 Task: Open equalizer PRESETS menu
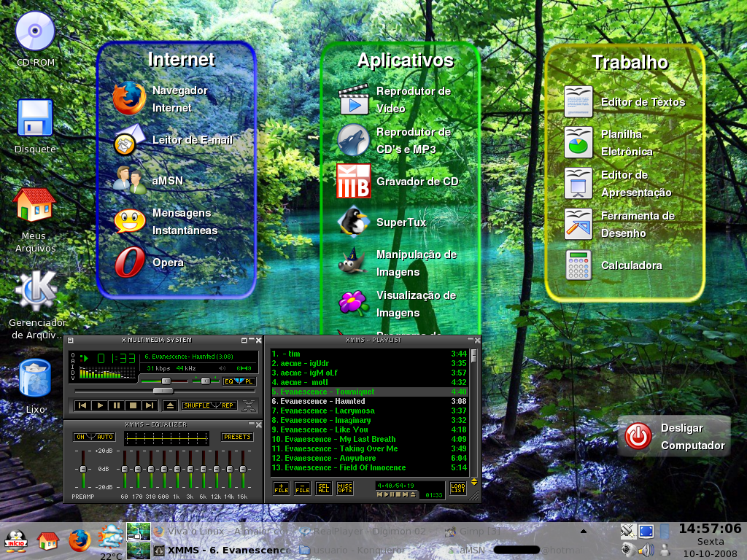(x=237, y=437)
